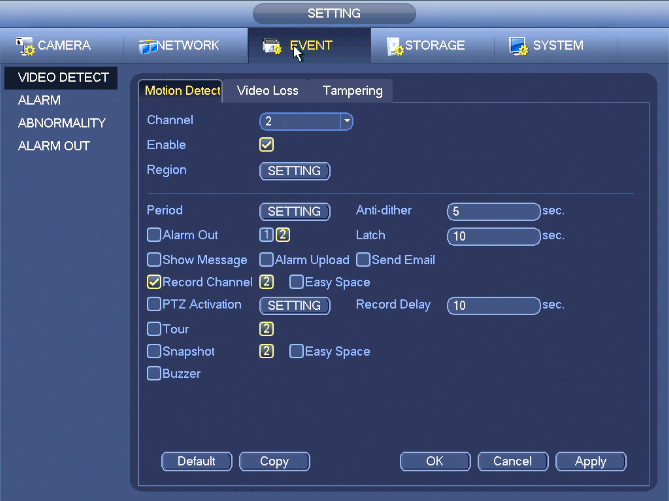Open the CAMERA settings icon
Viewport: 669px width, 501px height.
[x=25, y=46]
